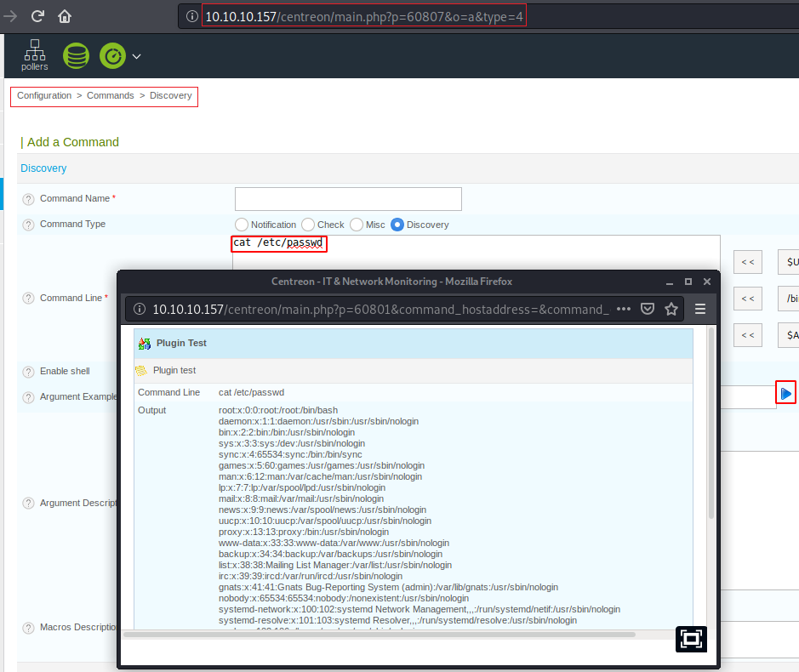Run the command with blue play icon
The width and height of the screenshot is (799, 672).
coord(785,393)
